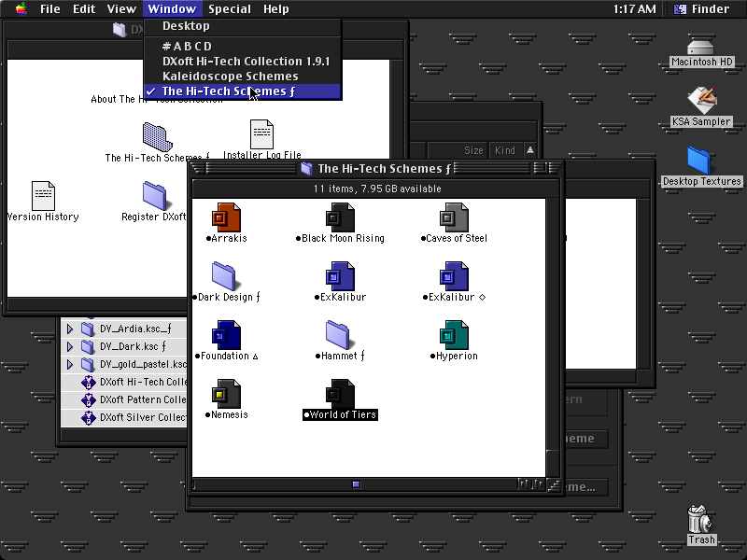Image resolution: width=747 pixels, height=560 pixels.
Task: Click the DV_Dark.ksc folder row
Action: [x=124, y=346]
